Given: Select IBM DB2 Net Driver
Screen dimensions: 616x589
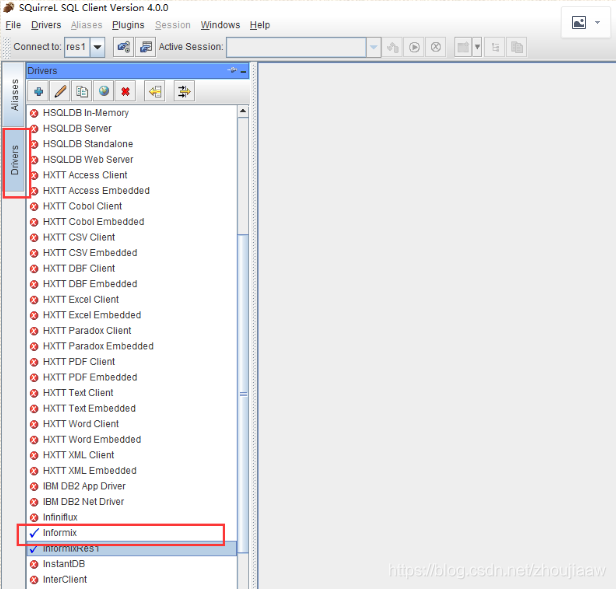Looking at the screenshot, I should coord(132,501).
